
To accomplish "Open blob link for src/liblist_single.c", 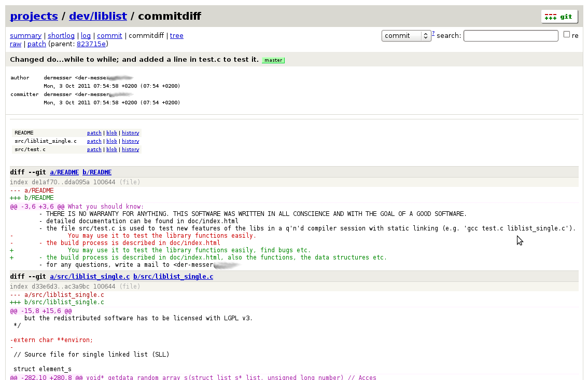I will [111, 141].
